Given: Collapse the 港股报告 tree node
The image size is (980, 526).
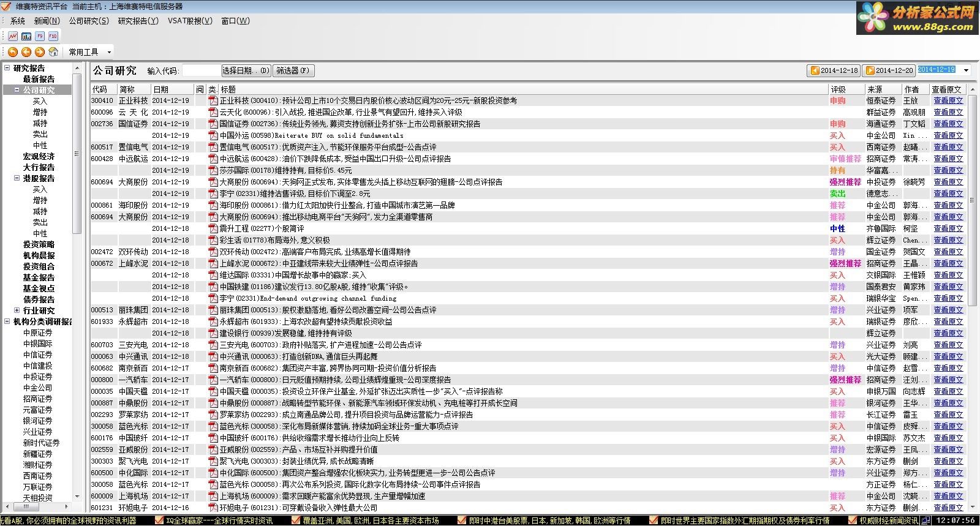Looking at the screenshot, I should coord(17,178).
